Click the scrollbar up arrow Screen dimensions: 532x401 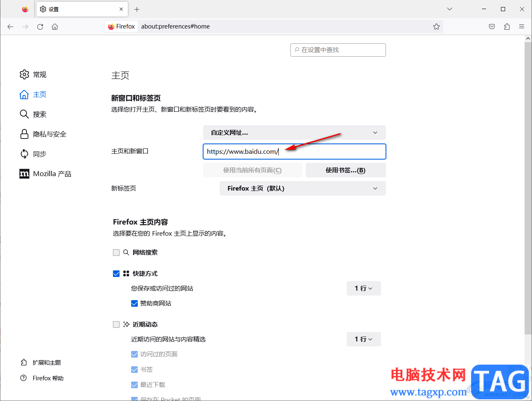point(528,38)
